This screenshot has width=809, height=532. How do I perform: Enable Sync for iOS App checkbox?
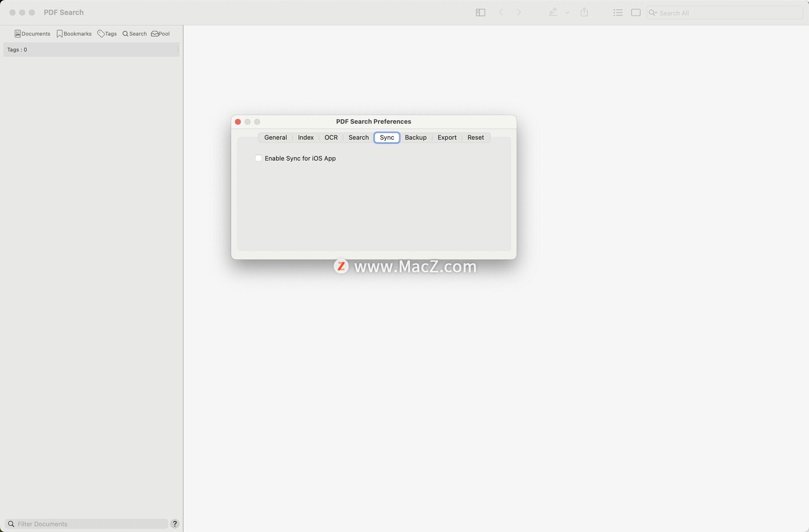coord(258,158)
